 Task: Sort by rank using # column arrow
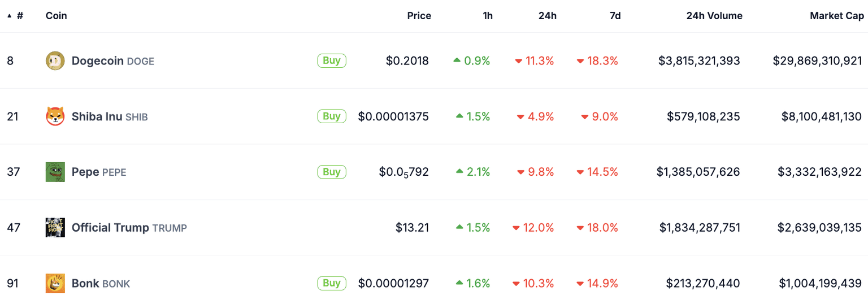point(10,16)
